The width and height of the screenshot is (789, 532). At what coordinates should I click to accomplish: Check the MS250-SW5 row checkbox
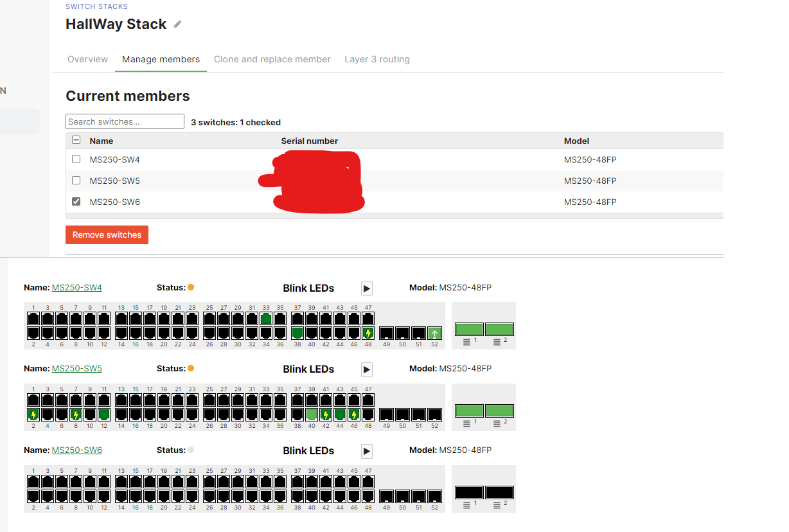pos(76,181)
